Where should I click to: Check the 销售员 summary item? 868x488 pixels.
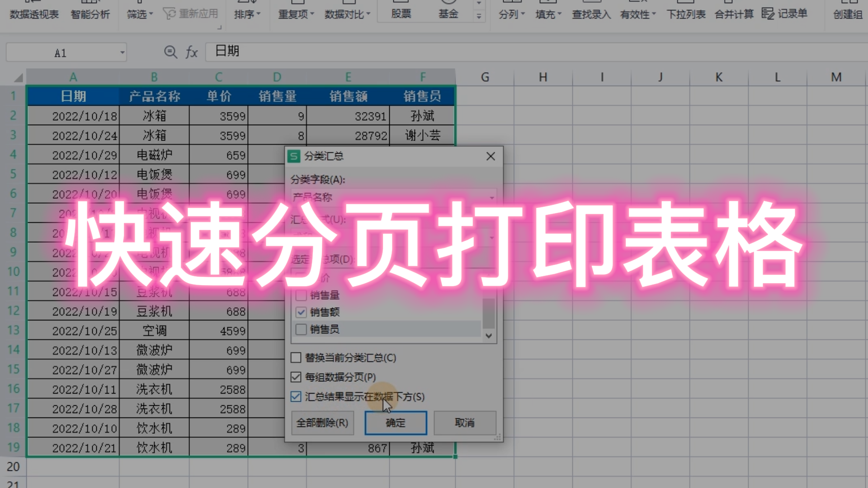(x=302, y=329)
